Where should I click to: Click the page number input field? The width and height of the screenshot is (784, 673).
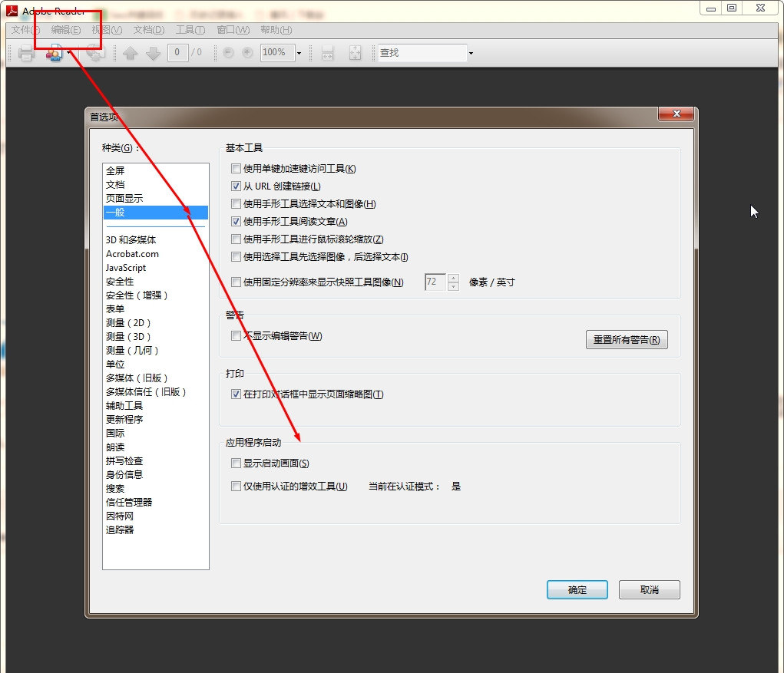point(178,52)
